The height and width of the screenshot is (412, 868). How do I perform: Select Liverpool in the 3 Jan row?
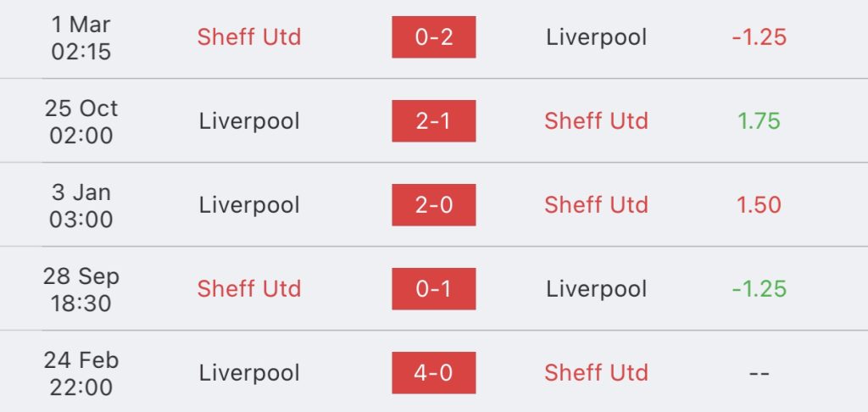[x=249, y=205]
